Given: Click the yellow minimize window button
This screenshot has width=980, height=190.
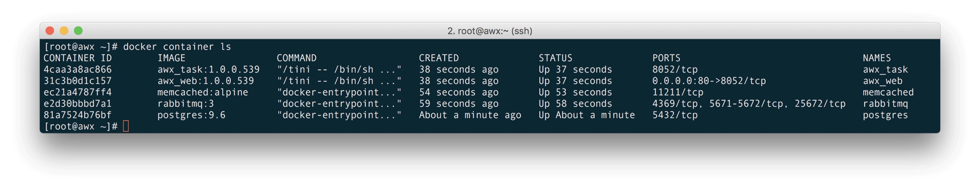Looking at the screenshot, I should pos(64,31).
